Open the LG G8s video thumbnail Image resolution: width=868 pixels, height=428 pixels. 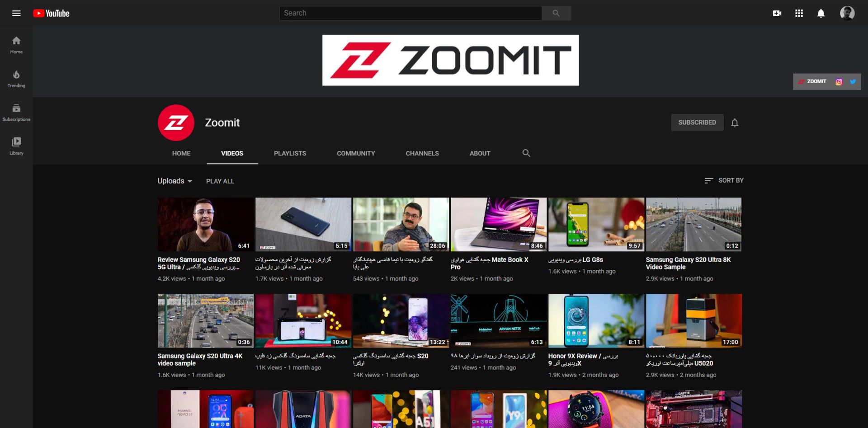tap(596, 224)
